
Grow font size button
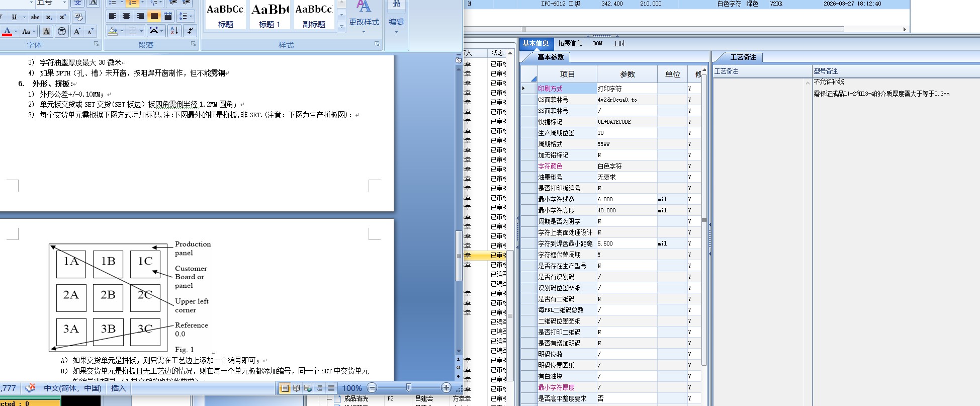(77, 31)
